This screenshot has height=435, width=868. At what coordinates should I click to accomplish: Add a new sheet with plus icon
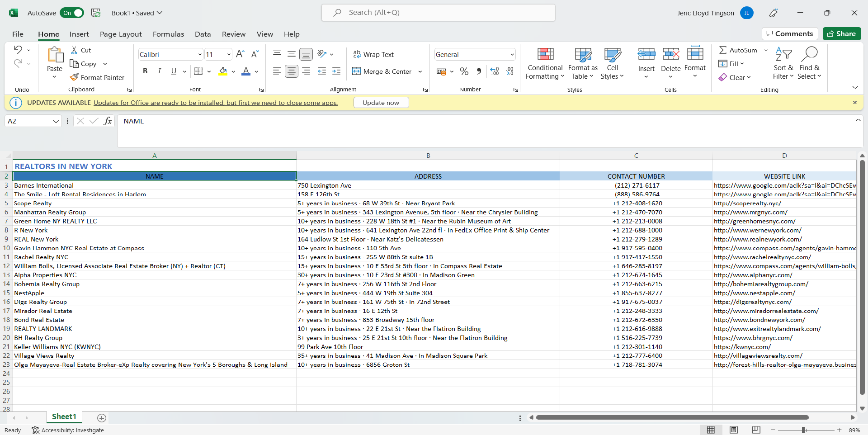102,418
